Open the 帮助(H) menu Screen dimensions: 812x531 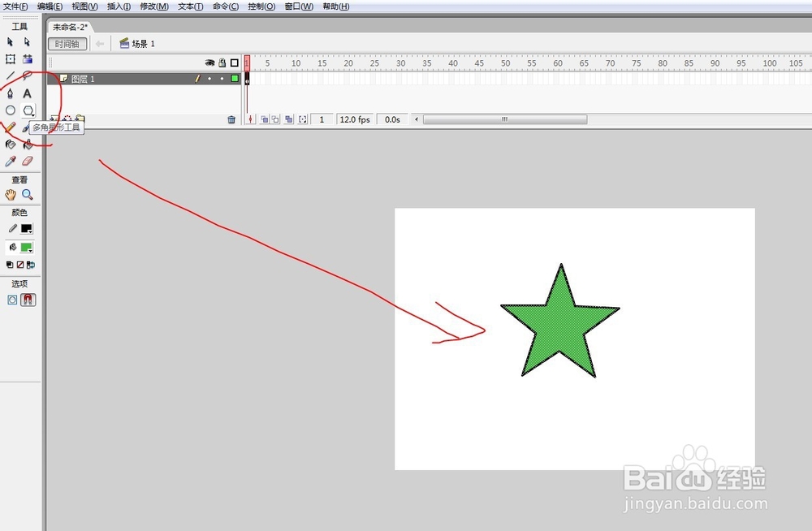pyautogui.click(x=335, y=6)
